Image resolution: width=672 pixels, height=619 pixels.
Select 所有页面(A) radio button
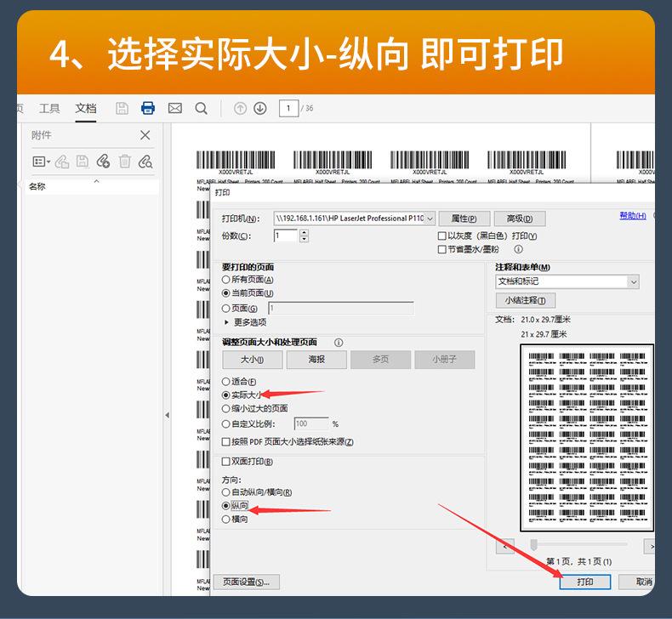click(x=226, y=280)
